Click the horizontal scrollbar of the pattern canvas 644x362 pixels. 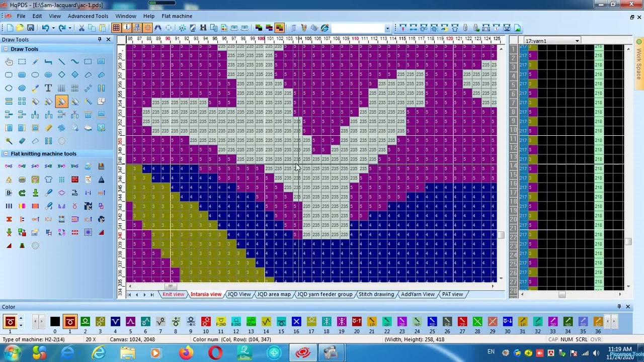[x=312, y=286]
